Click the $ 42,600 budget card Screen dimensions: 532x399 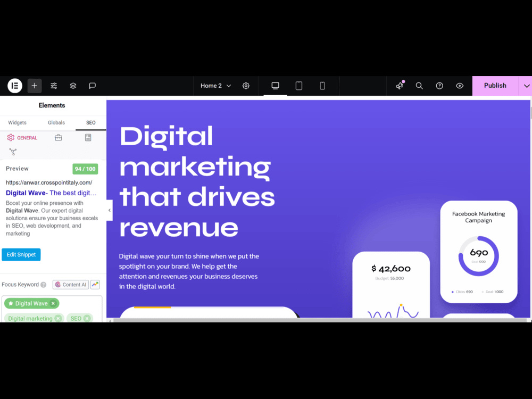(391, 285)
